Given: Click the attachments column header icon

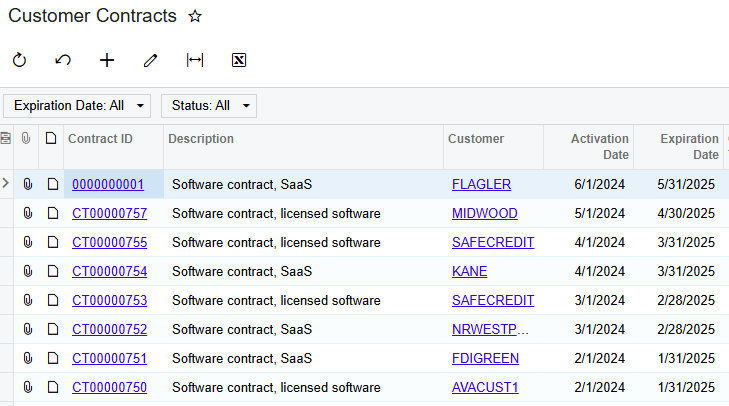Looking at the screenshot, I should pos(26,138).
